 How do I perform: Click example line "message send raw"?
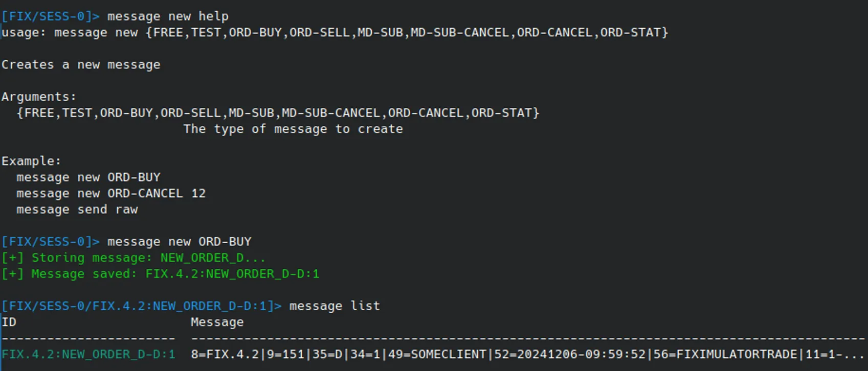[x=77, y=210]
